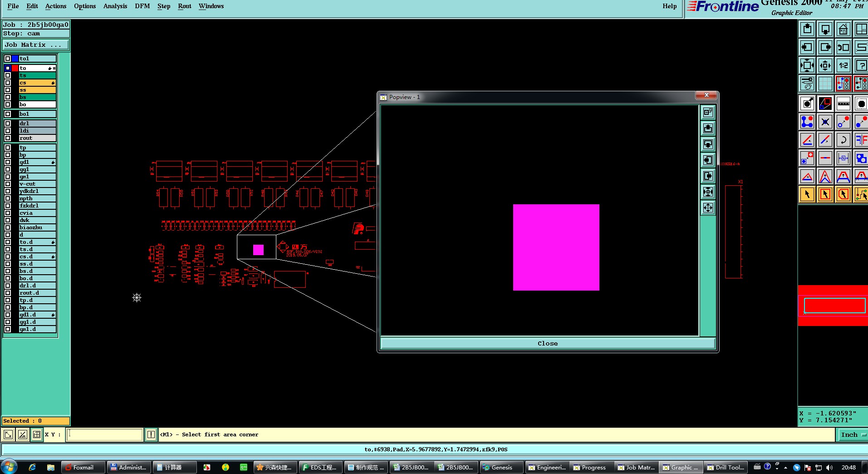This screenshot has width=868, height=474.
Task: Click the Popview pan down icon
Action: [x=708, y=144]
